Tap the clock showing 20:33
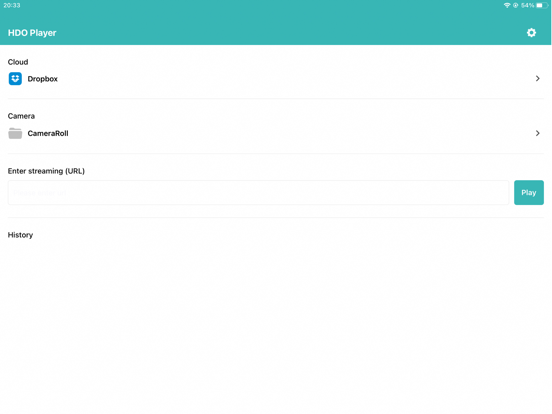Screen dimensions: 552x414 [x=12, y=5]
